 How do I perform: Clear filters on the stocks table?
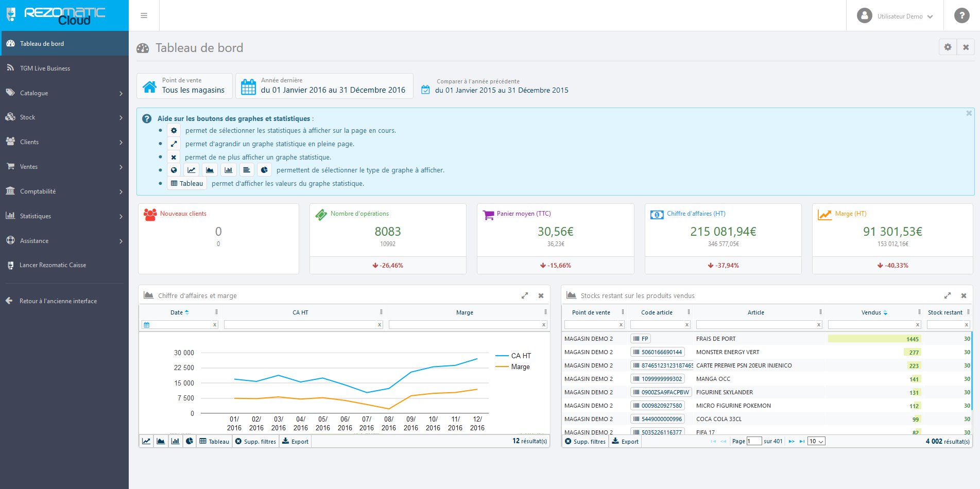586,441
